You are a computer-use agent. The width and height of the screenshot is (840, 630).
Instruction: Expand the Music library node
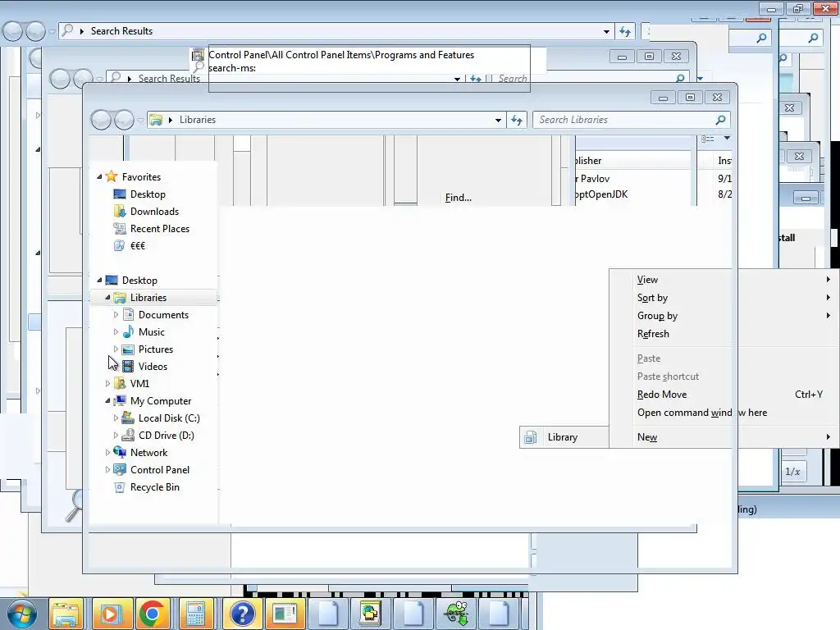point(116,331)
